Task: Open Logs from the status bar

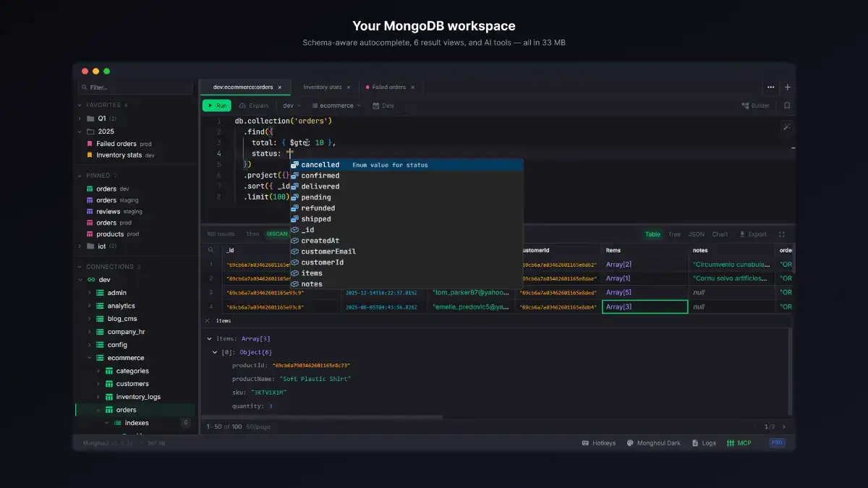Action: pyautogui.click(x=703, y=442)
